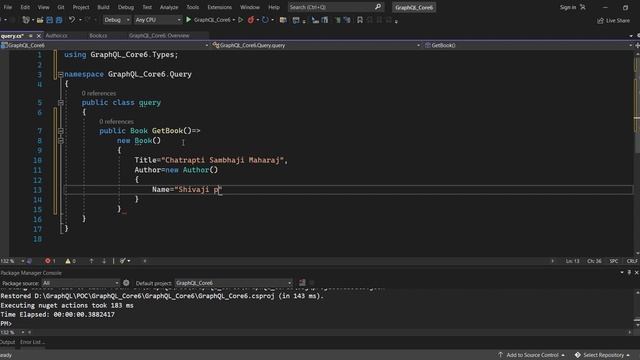This screenshot has height=360, width=640.
Task: Click the Undo toolbar icon
Action: point(72,20)
